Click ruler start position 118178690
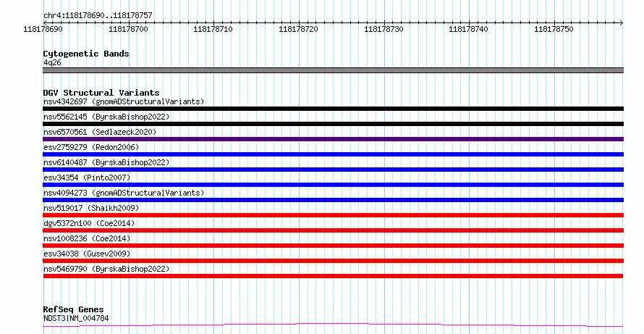 click(43, 29)
